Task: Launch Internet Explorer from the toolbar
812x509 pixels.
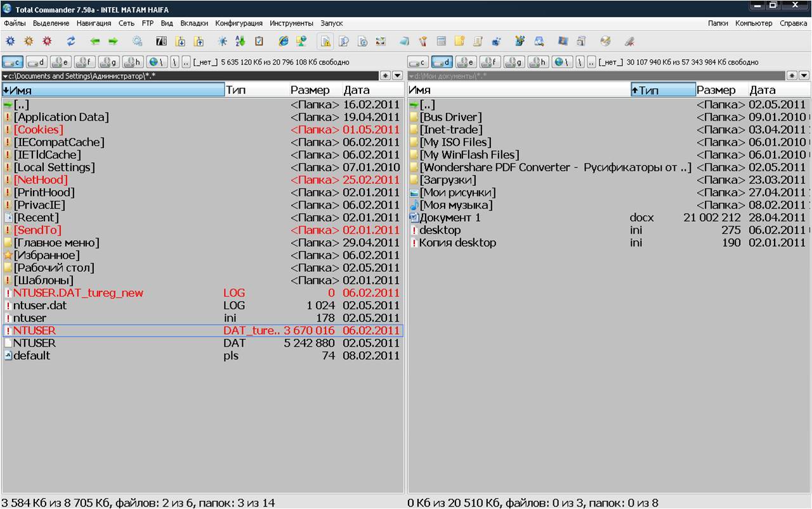Action: tap(284, 41)
